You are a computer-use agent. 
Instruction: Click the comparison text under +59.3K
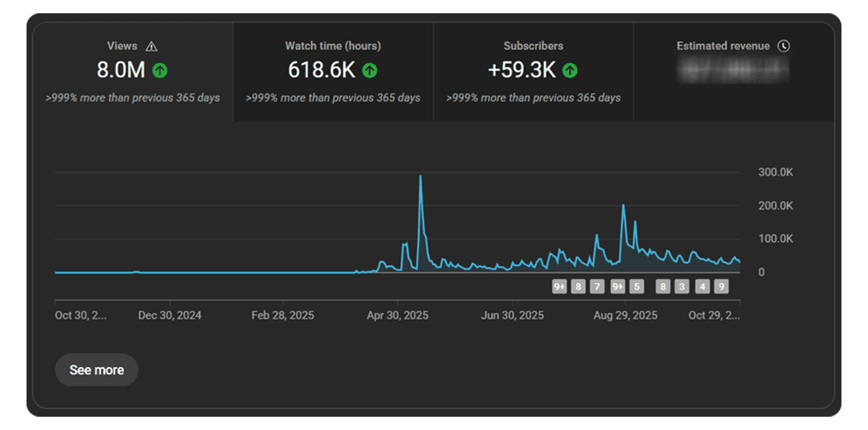click(x=533, y=99)
